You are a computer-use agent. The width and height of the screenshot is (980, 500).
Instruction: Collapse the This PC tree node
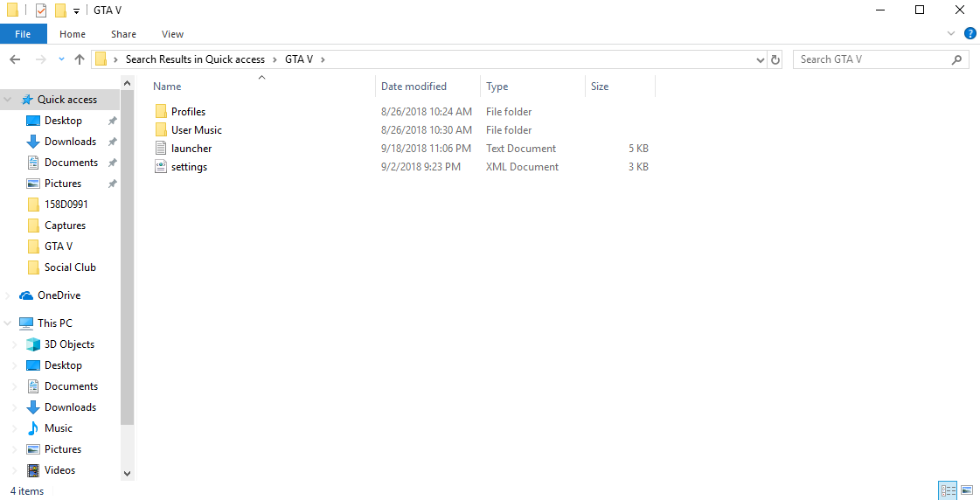(x=8, y=323)
